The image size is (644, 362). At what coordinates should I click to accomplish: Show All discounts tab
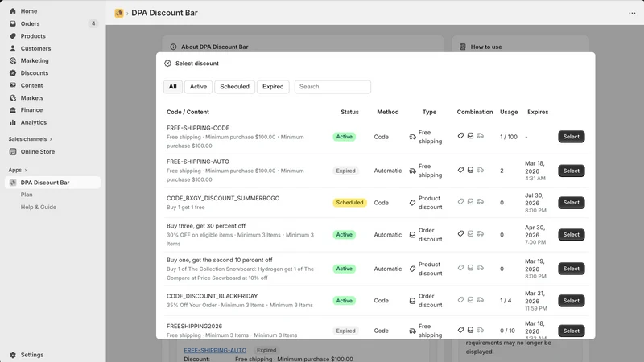[173, 87]
